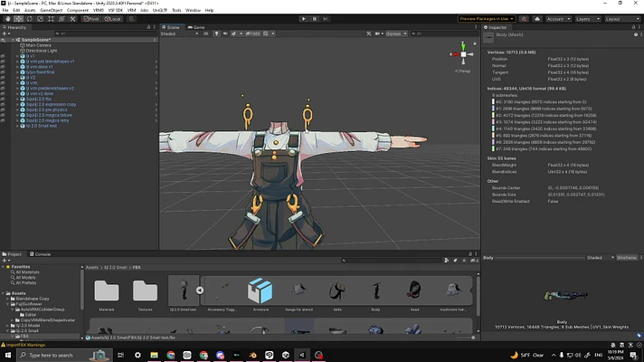Open the Gizmos dropdown
The image size is (644, 362).
[x=395, y=33]
